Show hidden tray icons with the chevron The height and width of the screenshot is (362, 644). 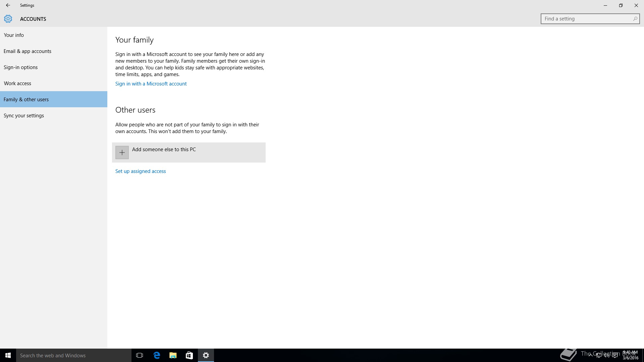tap(590, 355)
